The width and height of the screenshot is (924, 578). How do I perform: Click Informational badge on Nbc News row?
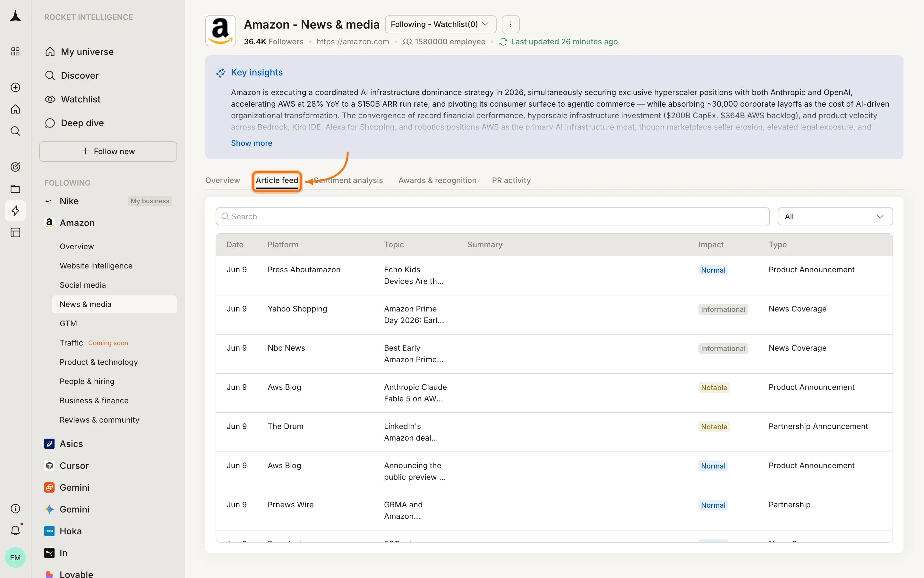click(x=723, y=348)
